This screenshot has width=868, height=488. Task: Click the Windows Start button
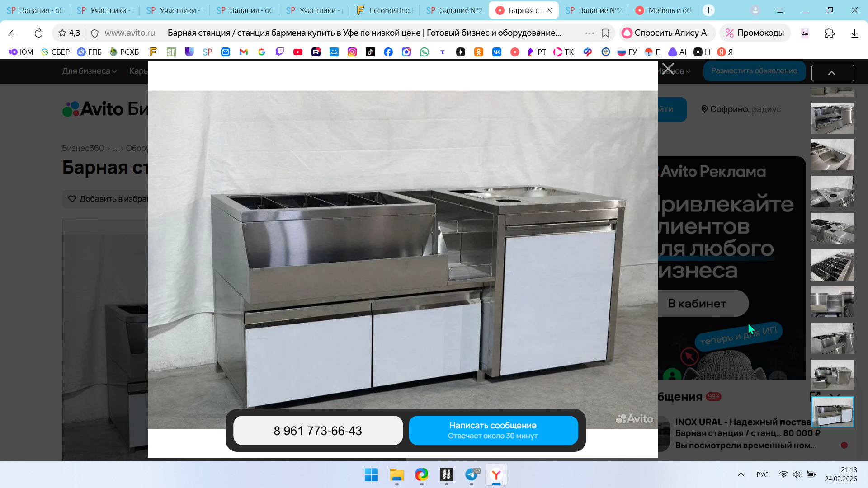(x=371, y=474)
